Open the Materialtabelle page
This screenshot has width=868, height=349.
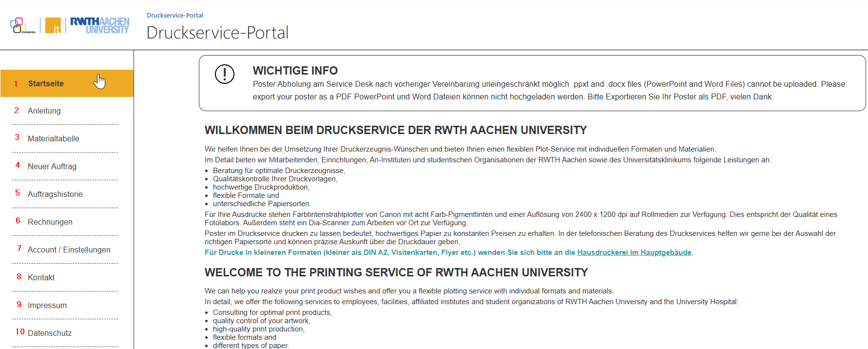(54, 139)
